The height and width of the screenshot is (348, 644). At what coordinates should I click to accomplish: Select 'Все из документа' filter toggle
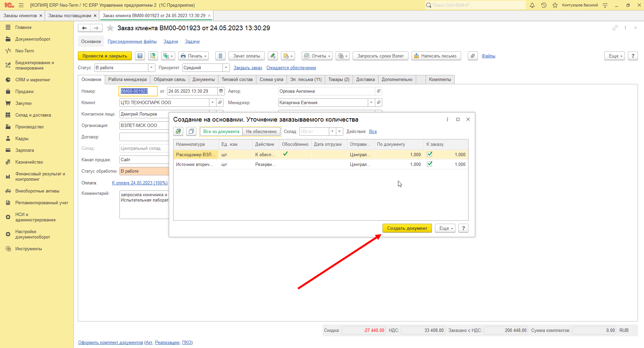pyautogui.click(x=221, y=131)
